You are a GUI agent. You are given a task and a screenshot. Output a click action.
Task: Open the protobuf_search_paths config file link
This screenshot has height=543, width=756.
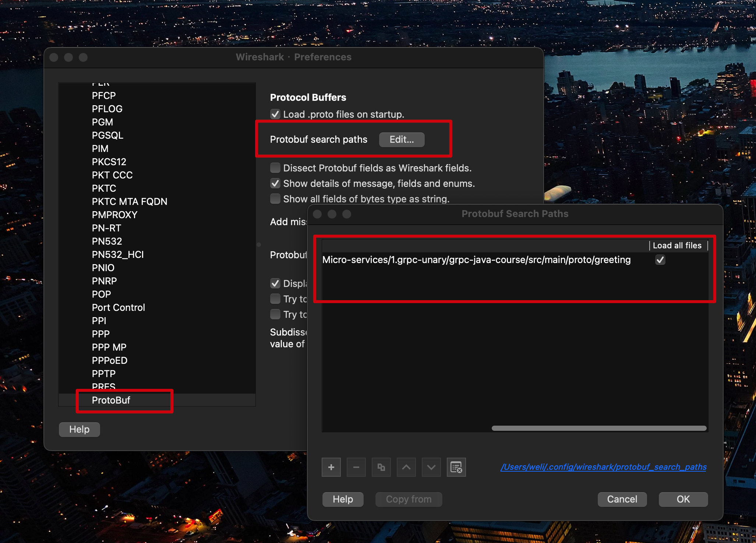pyautogui.click(x=603, y=467)
